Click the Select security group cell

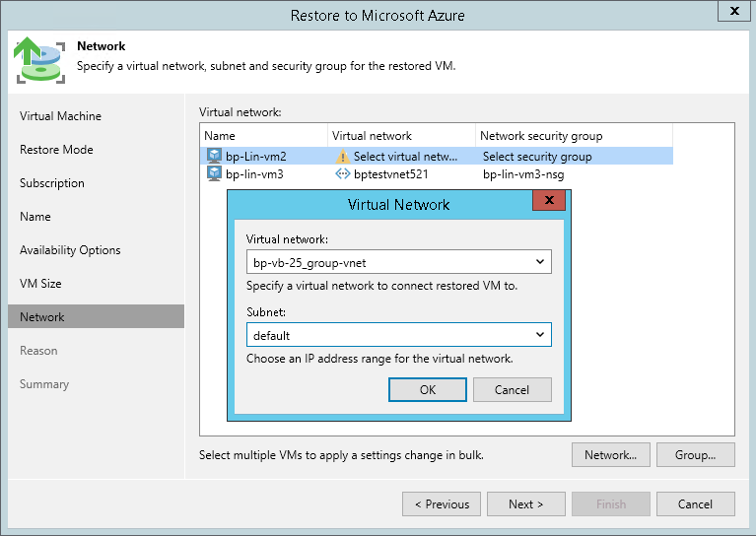click(537, 157)
